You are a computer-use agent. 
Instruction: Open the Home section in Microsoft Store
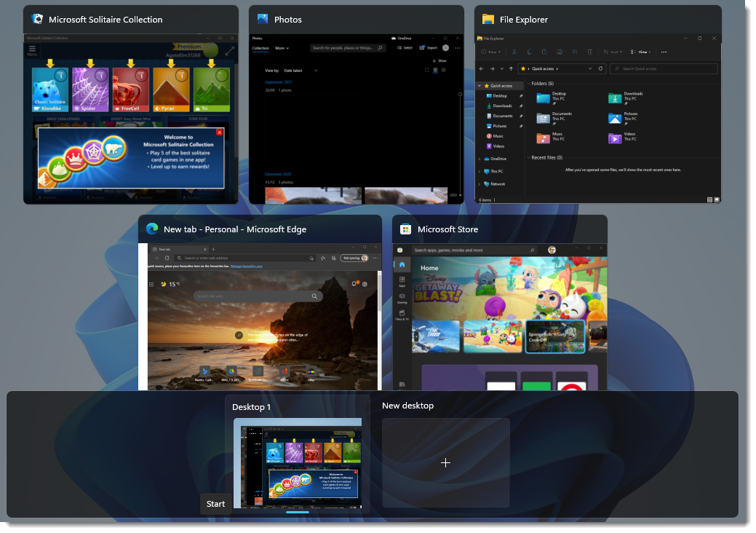point(402,264)
